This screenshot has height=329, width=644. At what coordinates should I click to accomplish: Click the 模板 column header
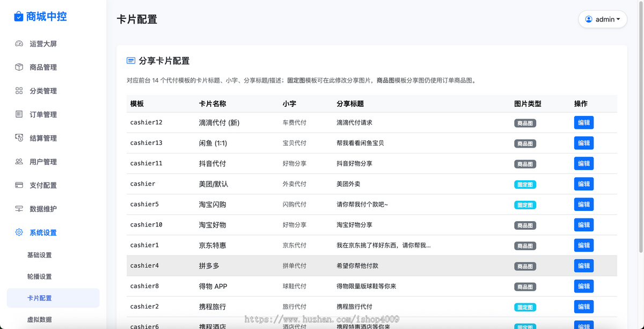137,104
